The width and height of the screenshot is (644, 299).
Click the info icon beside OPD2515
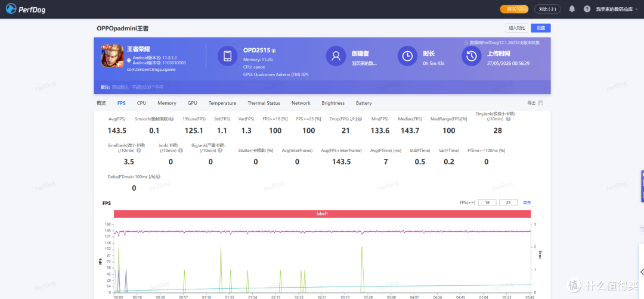(274, 51)
